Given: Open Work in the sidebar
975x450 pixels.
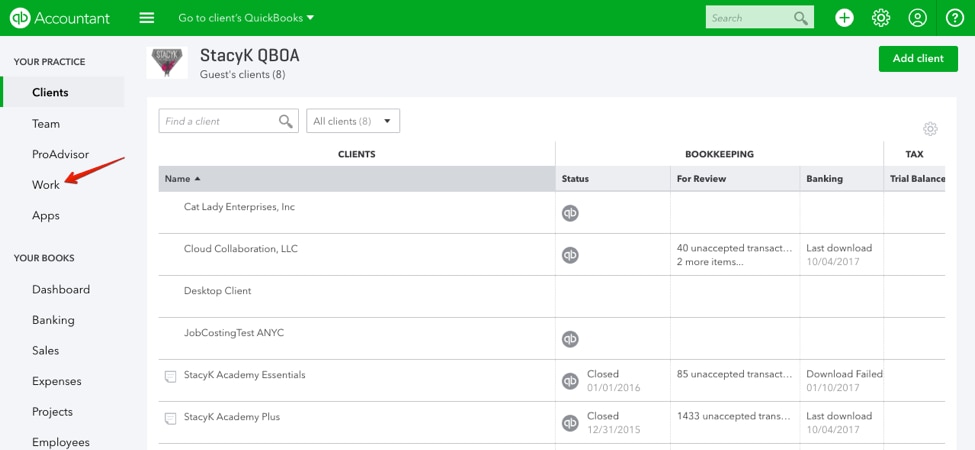Looking at the screenshot, I should tap(46, 185).
